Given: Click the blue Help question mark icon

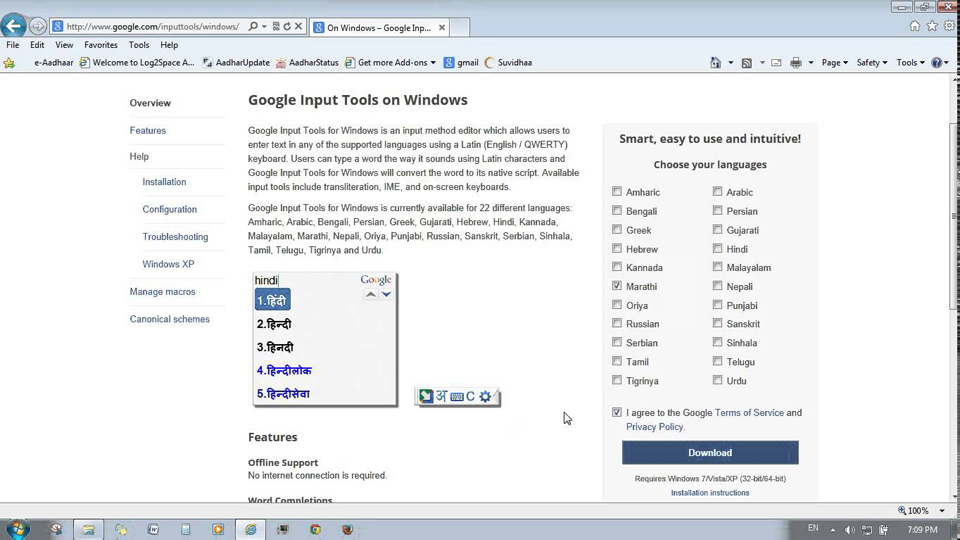Looking at the screenshot, I should click(x=936, y=62).
